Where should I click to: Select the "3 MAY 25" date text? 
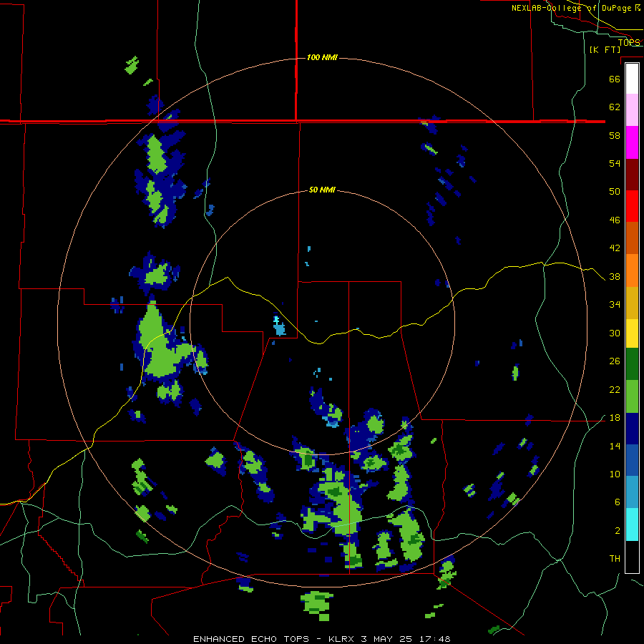pyautogui.click(x=388, y=639)
